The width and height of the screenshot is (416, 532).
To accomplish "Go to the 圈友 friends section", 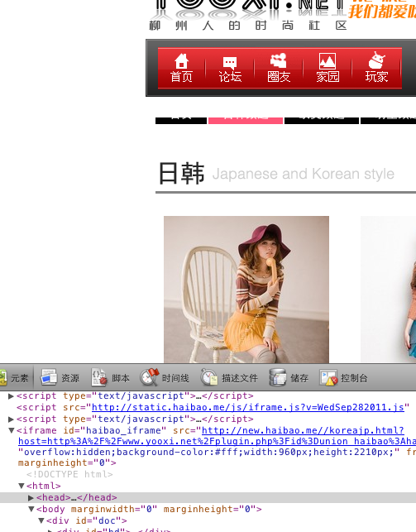I will pyautogui.click(x=279, y=68).
